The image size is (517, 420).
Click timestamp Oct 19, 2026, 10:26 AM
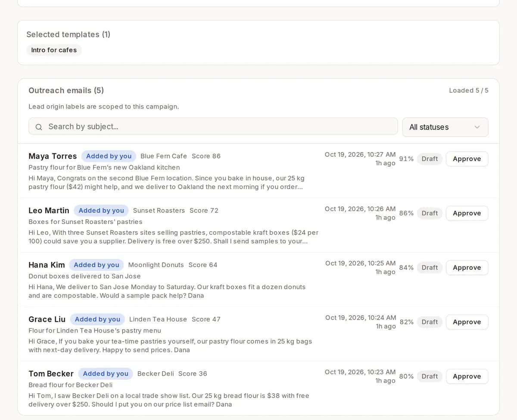(x=360, y=208)
